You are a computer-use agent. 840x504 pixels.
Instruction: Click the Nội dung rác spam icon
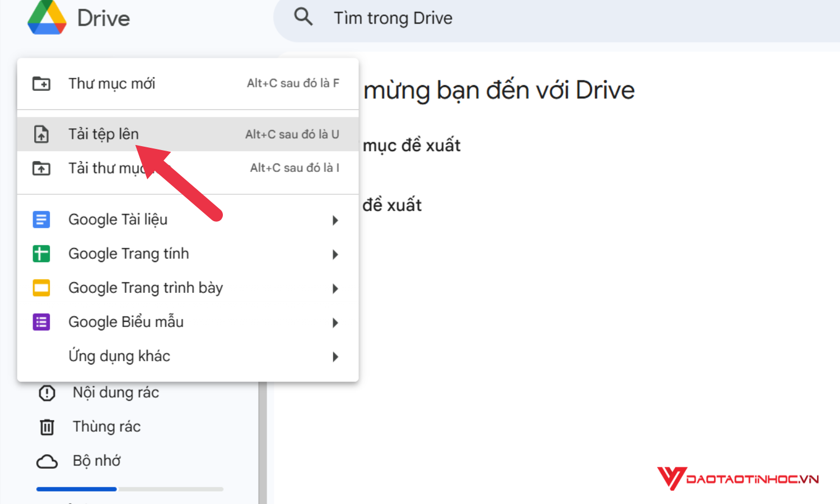point(47,393)
